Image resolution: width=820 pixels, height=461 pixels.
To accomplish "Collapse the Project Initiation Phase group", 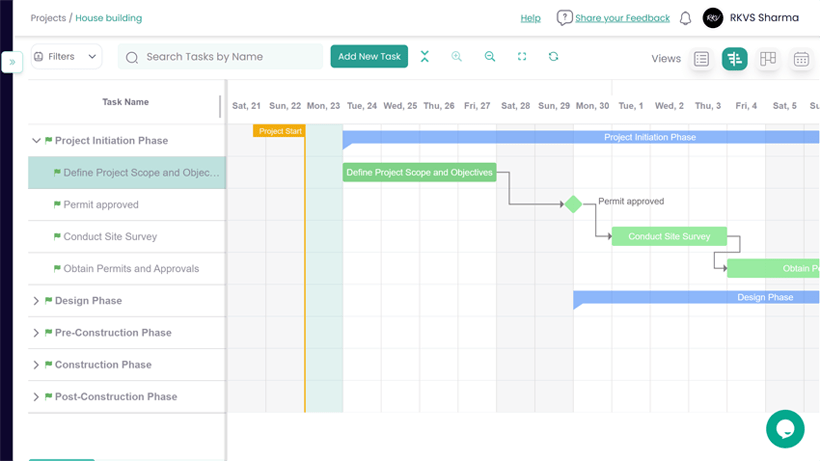I will click(36, 141).
